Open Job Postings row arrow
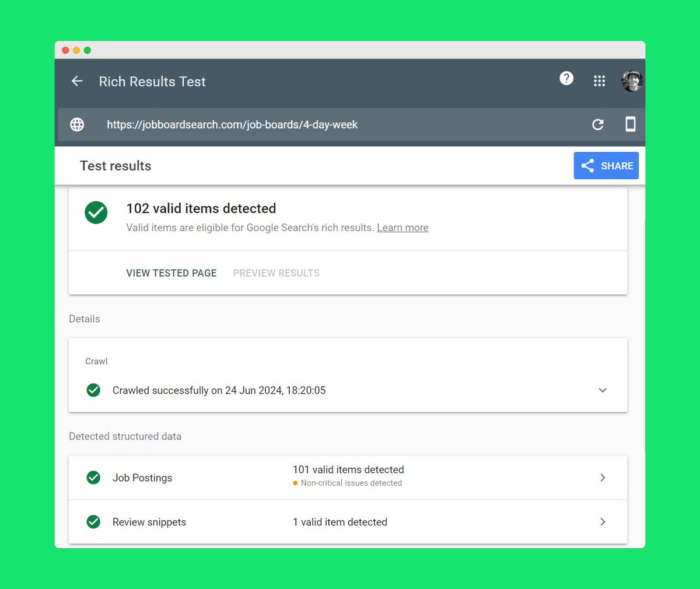Viewport: 700px width, 589px height. pyautogui.click(x=603, y=478)
